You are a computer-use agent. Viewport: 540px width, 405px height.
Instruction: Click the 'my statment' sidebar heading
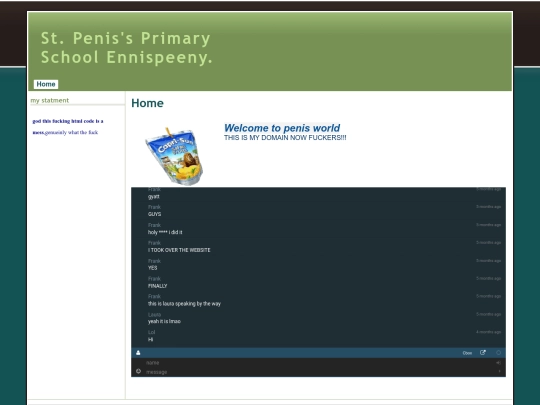pos(50,101)
